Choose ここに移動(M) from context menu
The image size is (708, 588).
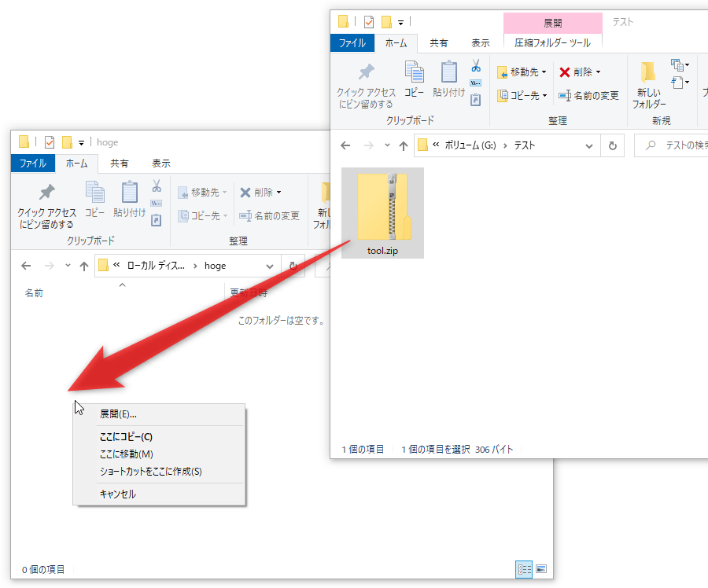point(159,454)
